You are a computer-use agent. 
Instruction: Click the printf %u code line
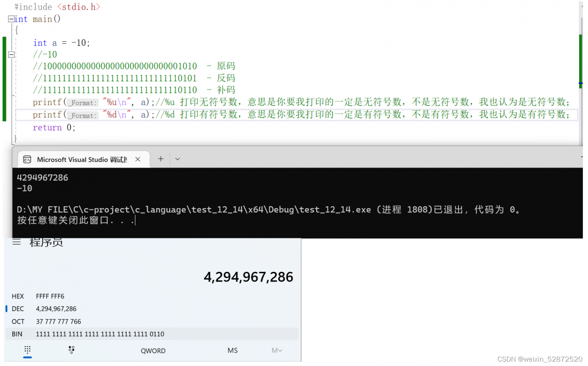[x=301, y=102]
